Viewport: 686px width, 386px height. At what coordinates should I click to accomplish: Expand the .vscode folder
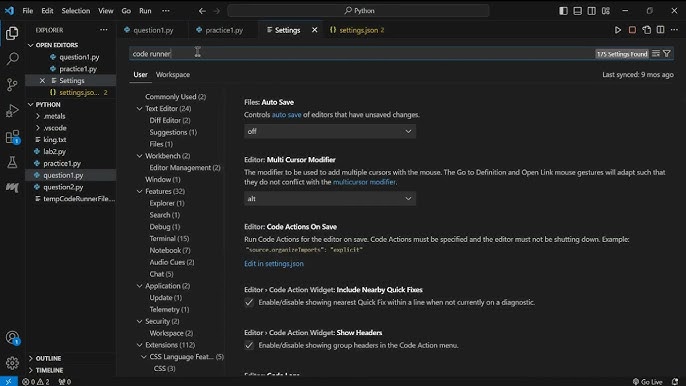tap(55, 128)
